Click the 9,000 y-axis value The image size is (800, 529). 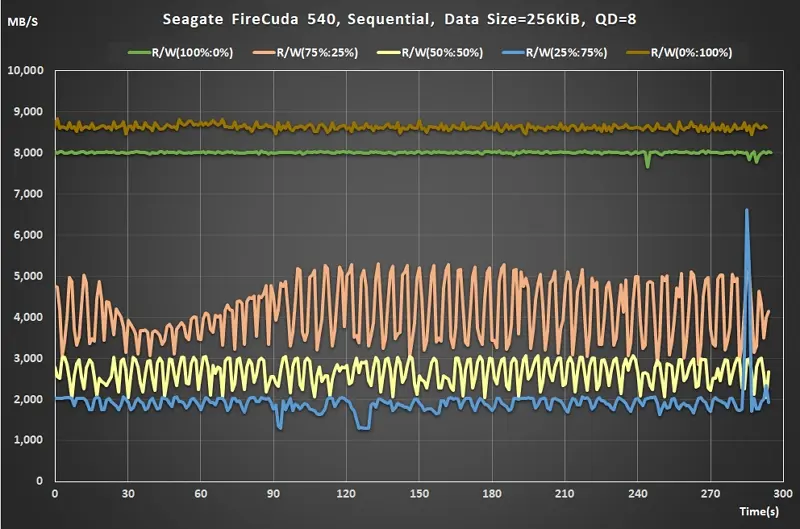29,111
